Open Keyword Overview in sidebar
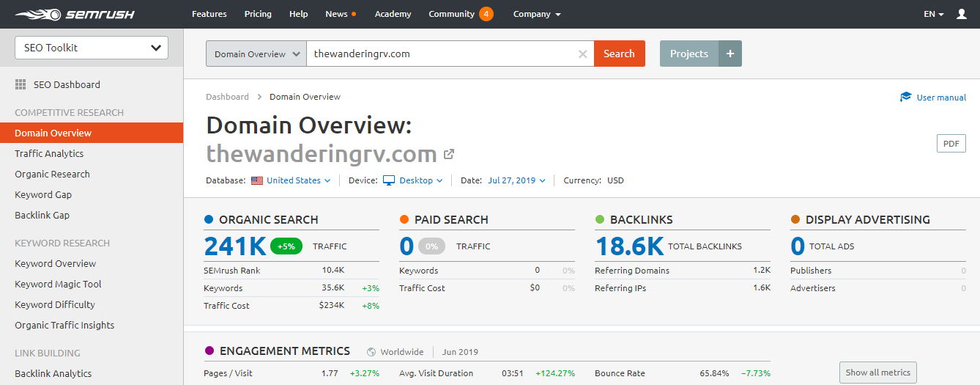This screenshot has height=385, width=980. (x=56, y=263)
